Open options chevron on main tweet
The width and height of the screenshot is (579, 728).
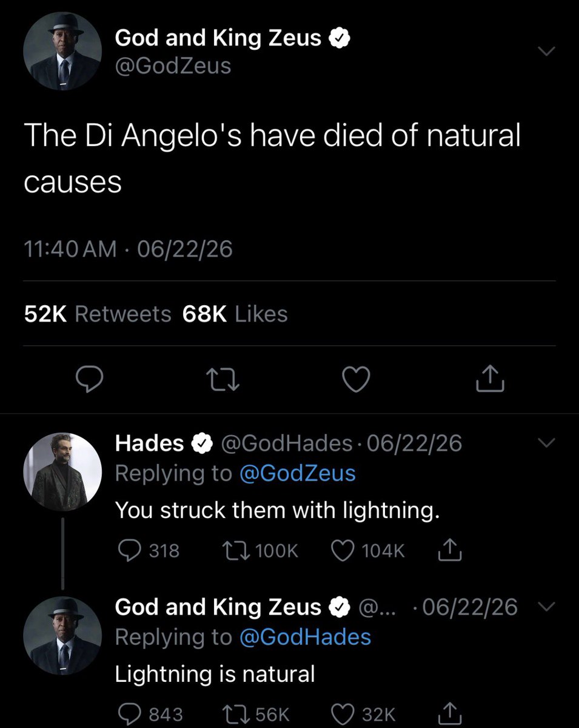tap(546, 53)
